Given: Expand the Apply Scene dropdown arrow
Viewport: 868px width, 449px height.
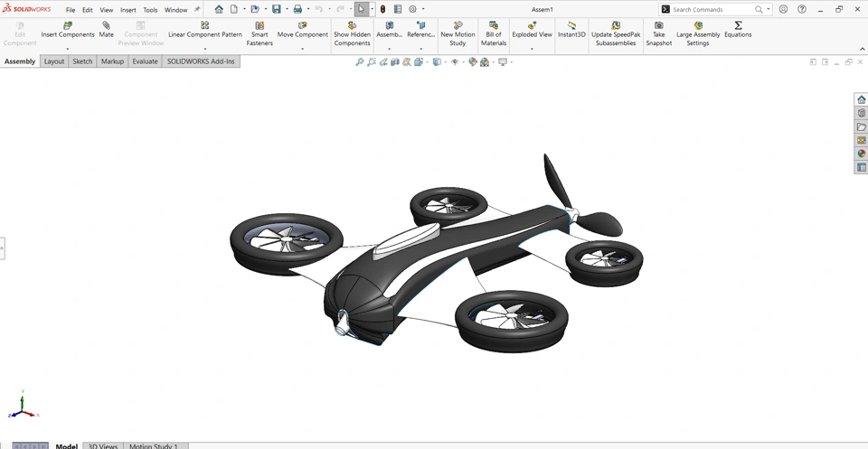Looking at the screenshot, I should coord(494,62).
